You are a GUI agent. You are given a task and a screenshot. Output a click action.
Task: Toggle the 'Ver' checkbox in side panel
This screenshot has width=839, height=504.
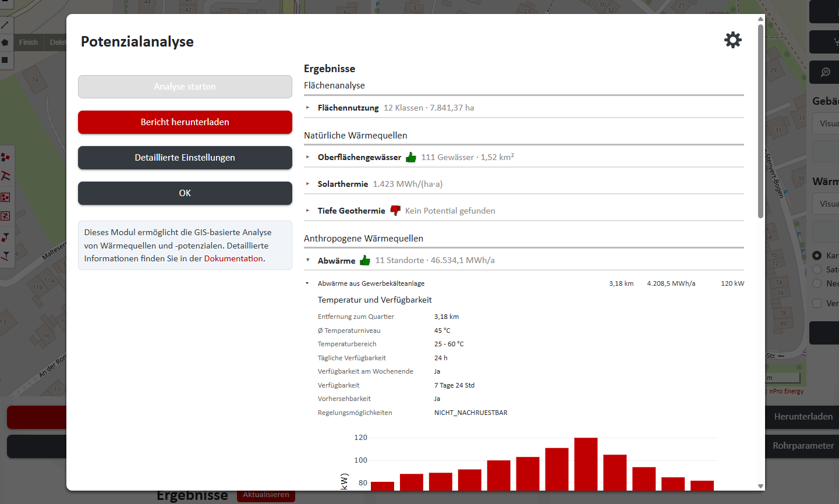(x=817, y=303)
